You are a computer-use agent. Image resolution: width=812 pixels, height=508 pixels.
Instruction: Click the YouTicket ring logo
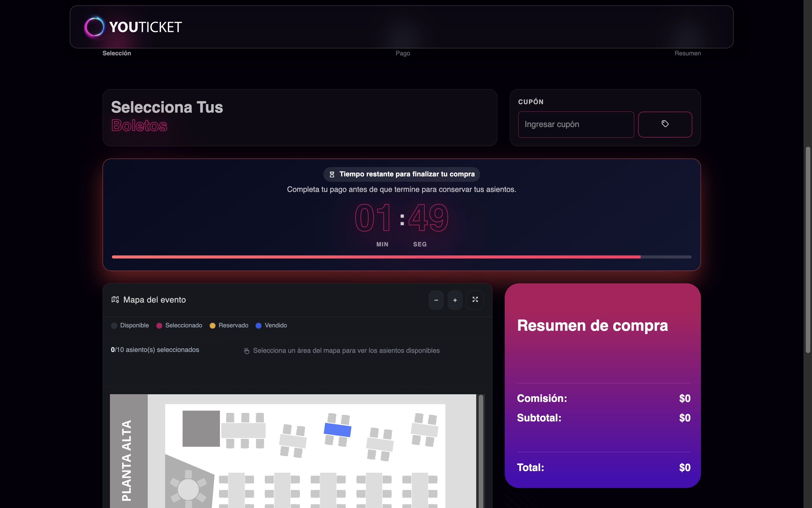click(94, 27)
